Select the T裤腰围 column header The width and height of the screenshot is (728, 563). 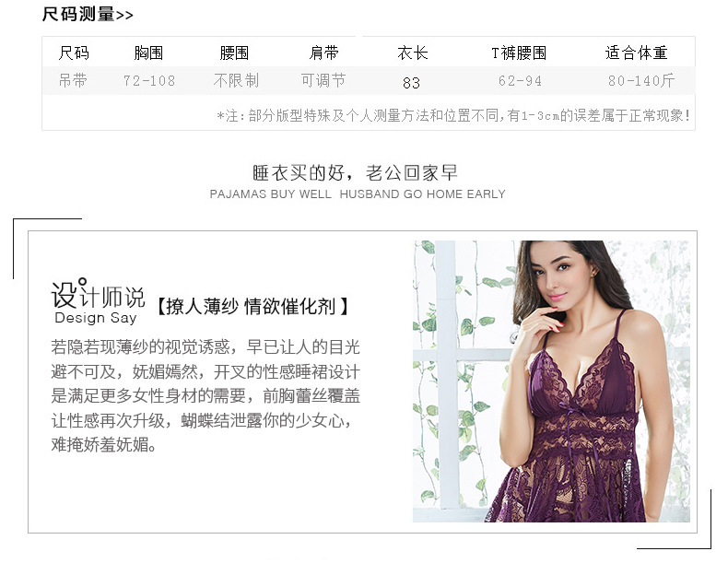click(x=519, y=53)
